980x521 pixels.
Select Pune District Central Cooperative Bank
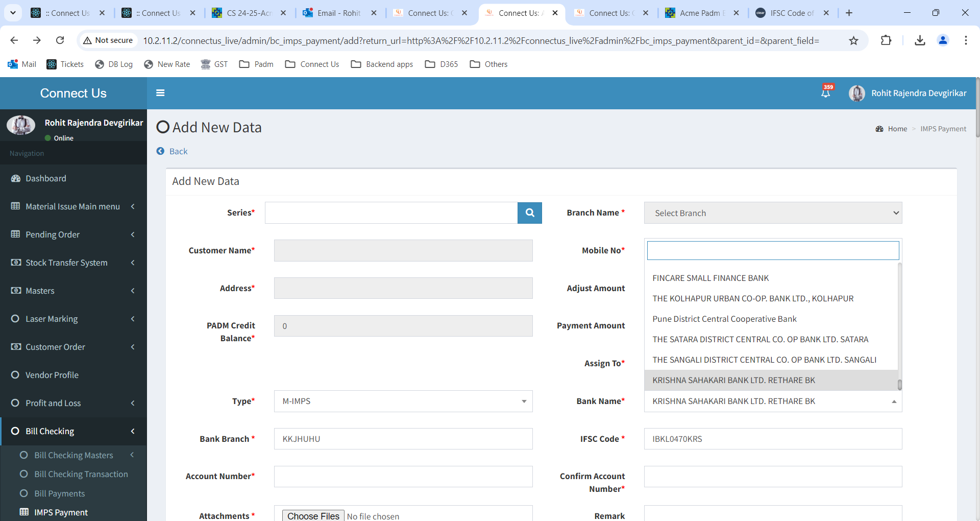(x=771, y=319)
